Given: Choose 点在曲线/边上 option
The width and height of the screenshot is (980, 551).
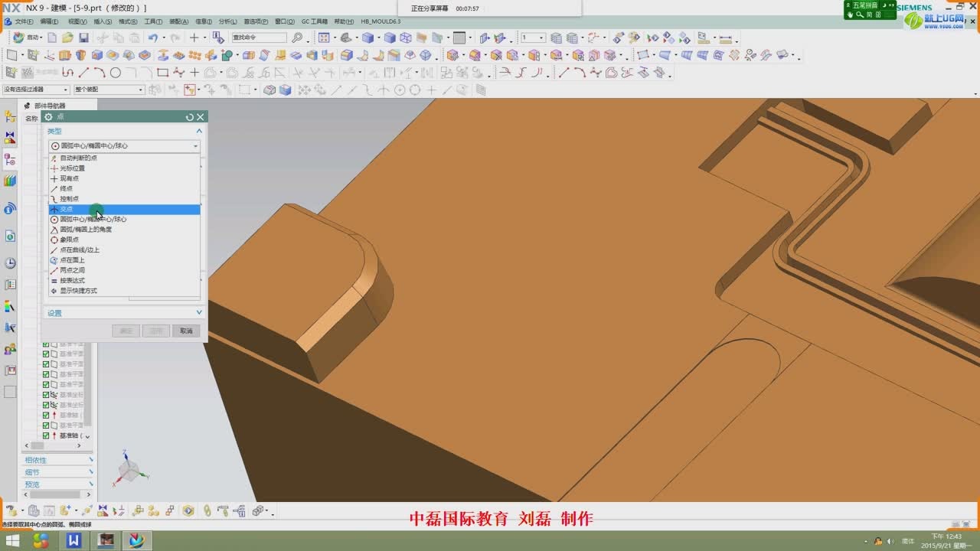Looking at the screenshot, I should click(x=125, y=249).
